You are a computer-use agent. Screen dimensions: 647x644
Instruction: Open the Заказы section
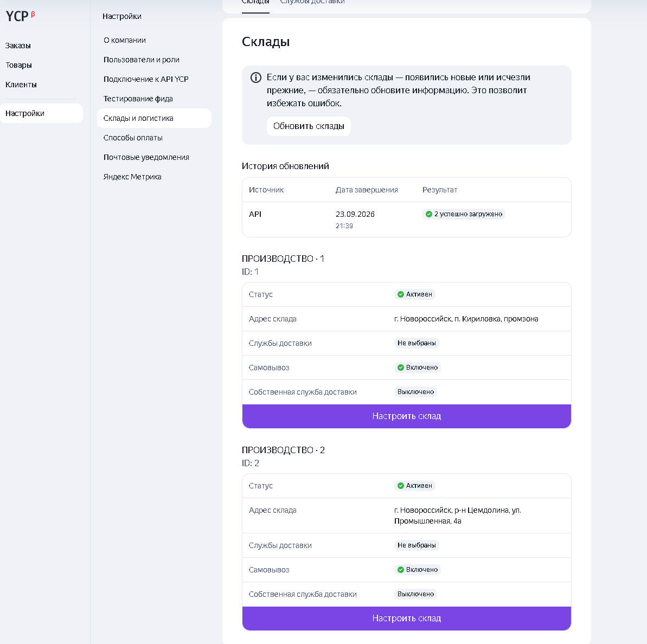(x=18, y=46)
